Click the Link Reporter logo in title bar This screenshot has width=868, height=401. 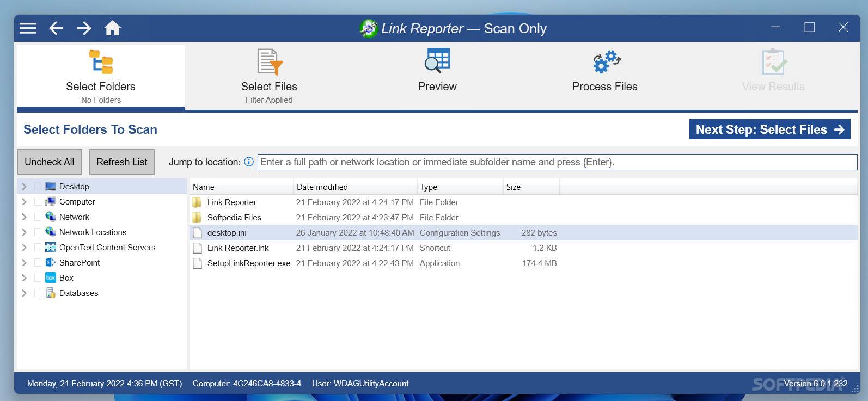(369, 28)
